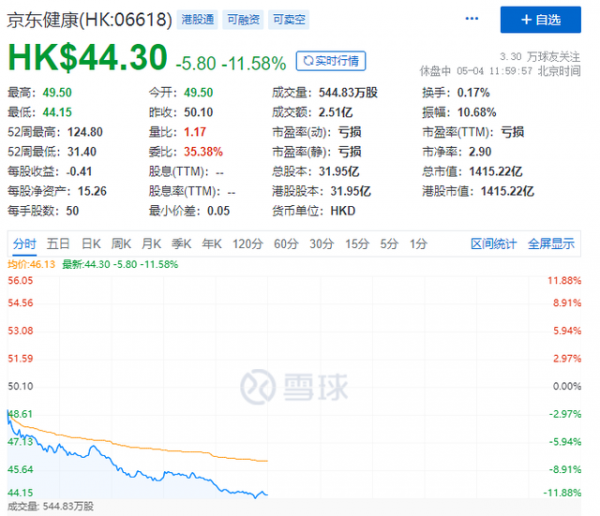This screenshot has height=516, width=600.
Task: Switch to the 日K chart tab
Action: click(91, 244)
